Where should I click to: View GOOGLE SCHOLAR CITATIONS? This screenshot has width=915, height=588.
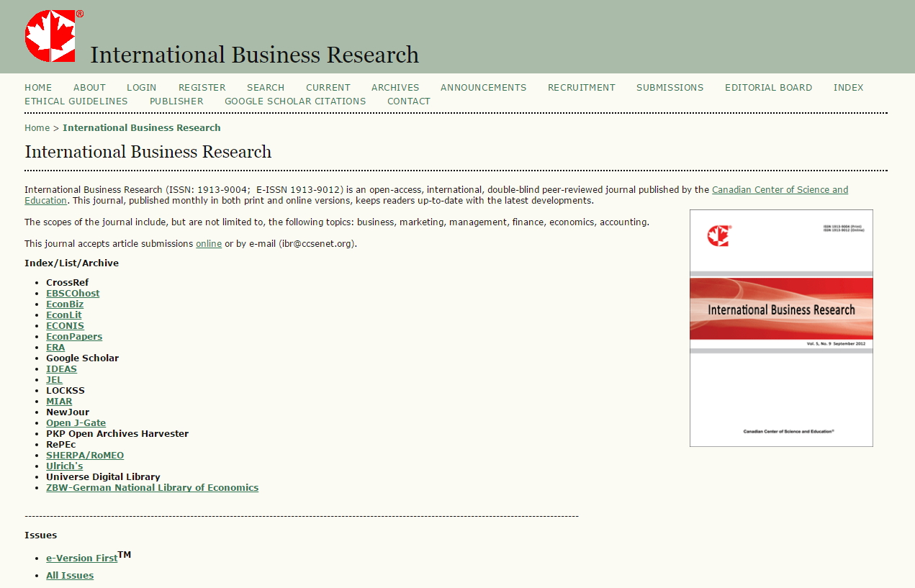[295, 101]
